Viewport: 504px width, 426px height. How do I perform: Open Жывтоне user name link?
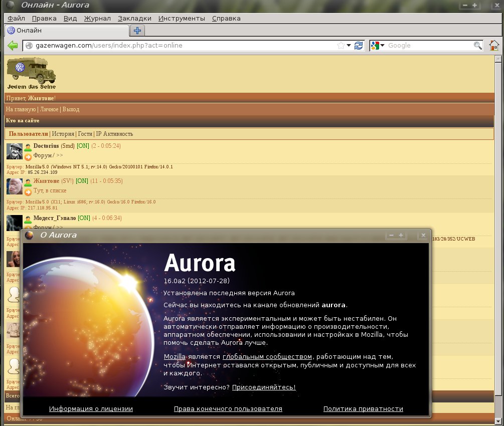pos(46,181)
